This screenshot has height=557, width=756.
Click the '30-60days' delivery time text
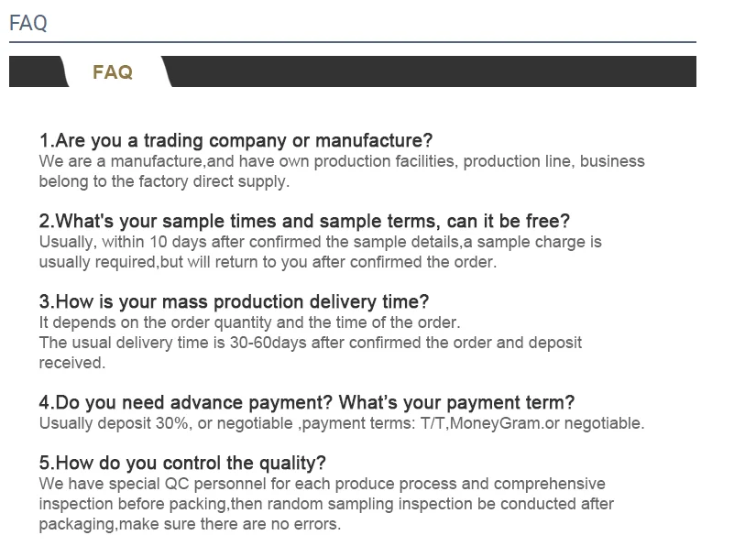point(271,343)
